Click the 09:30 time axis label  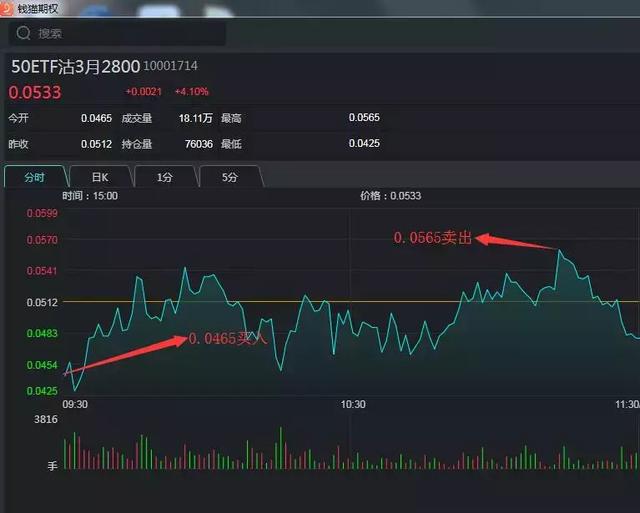[75, 404]
